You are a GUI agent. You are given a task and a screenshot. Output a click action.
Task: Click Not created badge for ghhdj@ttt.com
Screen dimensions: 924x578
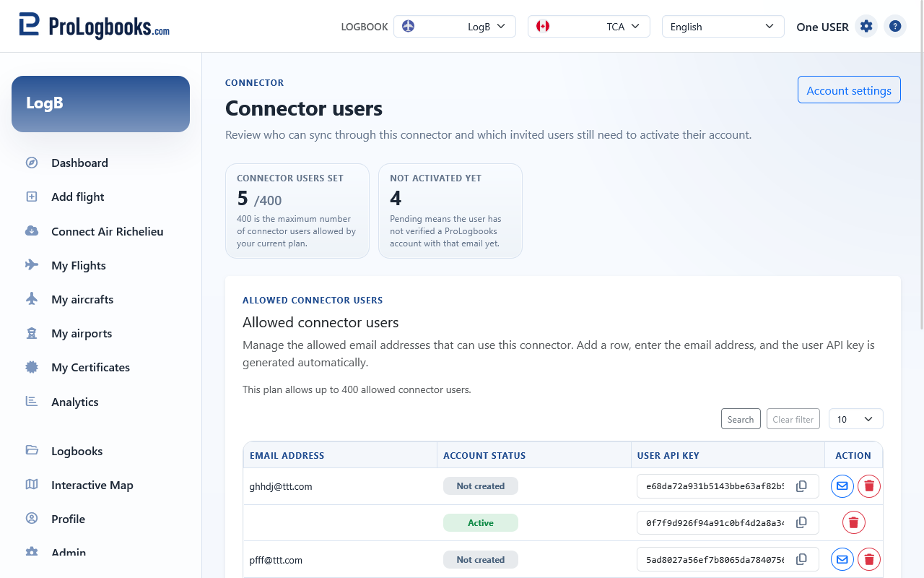(x=481, y=486)
